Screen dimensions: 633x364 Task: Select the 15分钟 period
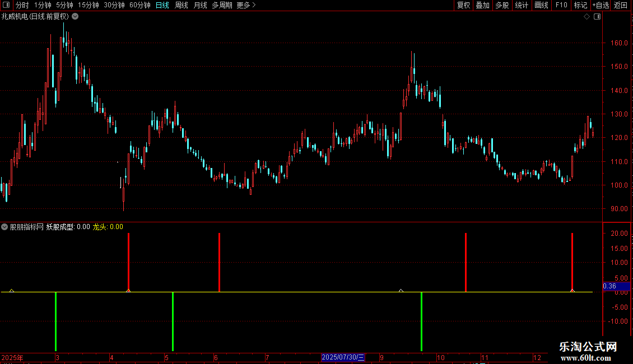coord(89,5)
